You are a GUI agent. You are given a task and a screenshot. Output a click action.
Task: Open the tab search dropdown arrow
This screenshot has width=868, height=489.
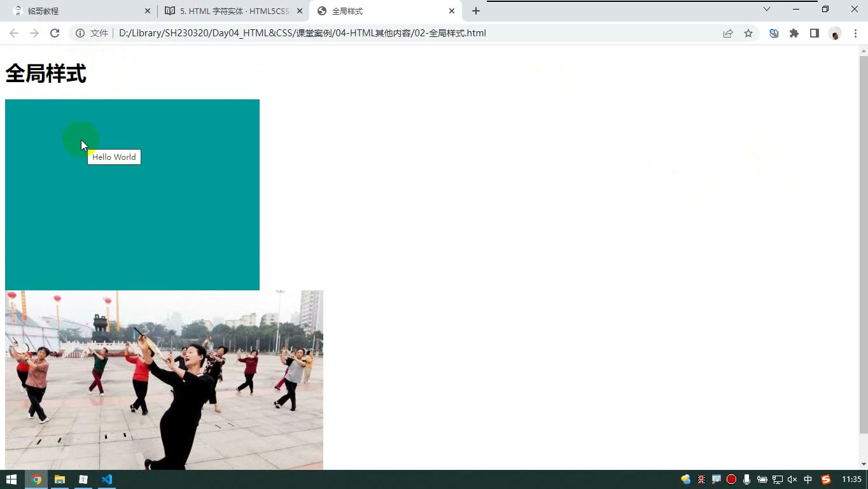tap(767, 9)
